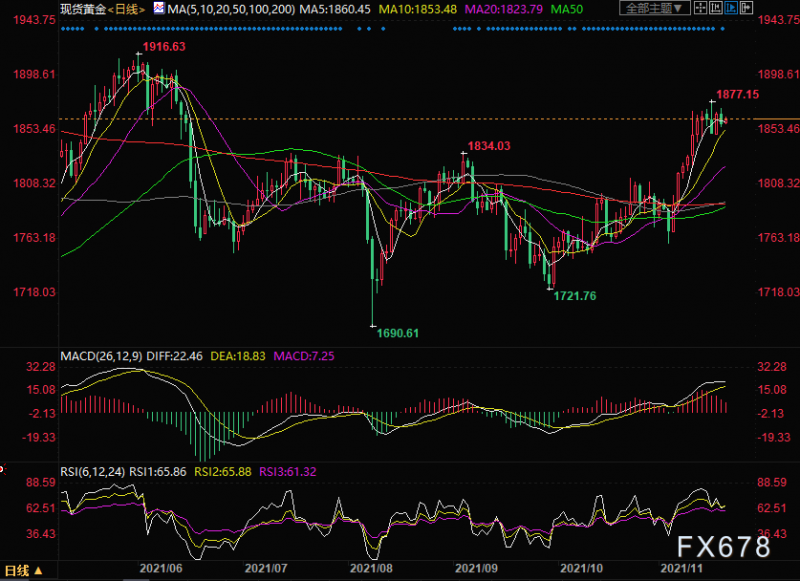Click the 1877.15 recent high marker
The width and height of the screenshot is (800, 581).
(737, 94)
